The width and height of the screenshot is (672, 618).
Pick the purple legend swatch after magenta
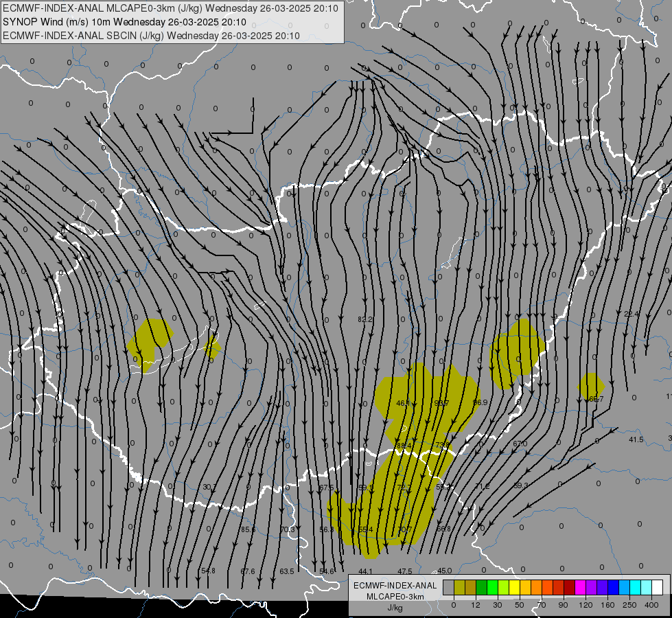click(x=592, y=587)
